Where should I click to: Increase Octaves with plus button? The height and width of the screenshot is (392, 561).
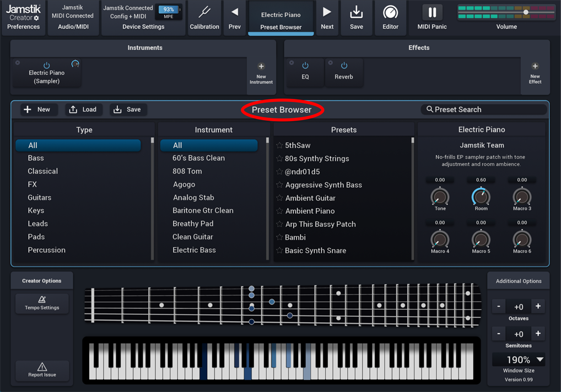coord(538,306)
